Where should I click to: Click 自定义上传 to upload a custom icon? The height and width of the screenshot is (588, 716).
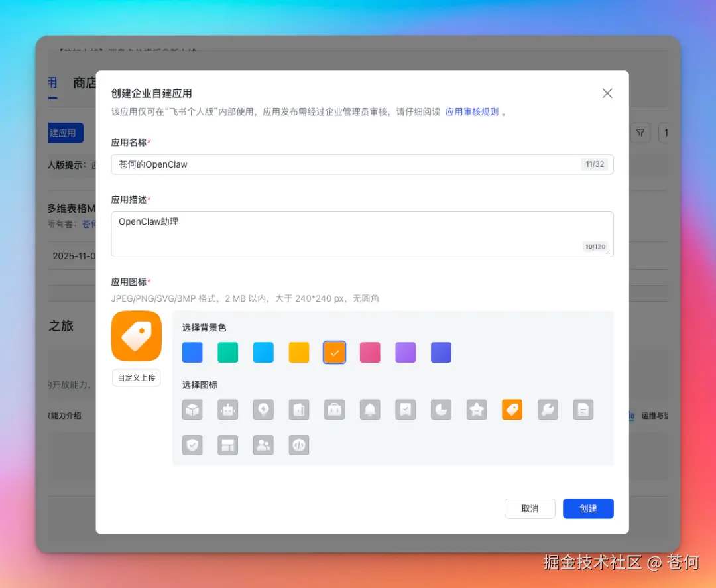point(136,377)
